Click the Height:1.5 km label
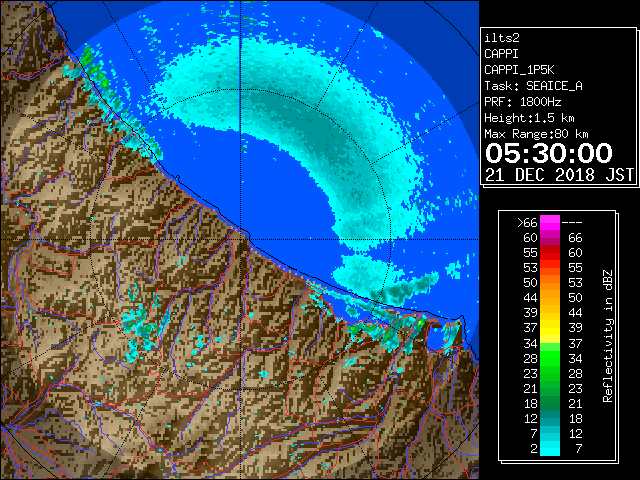Viewport: 640px width, 480px height. coord(529,118)
